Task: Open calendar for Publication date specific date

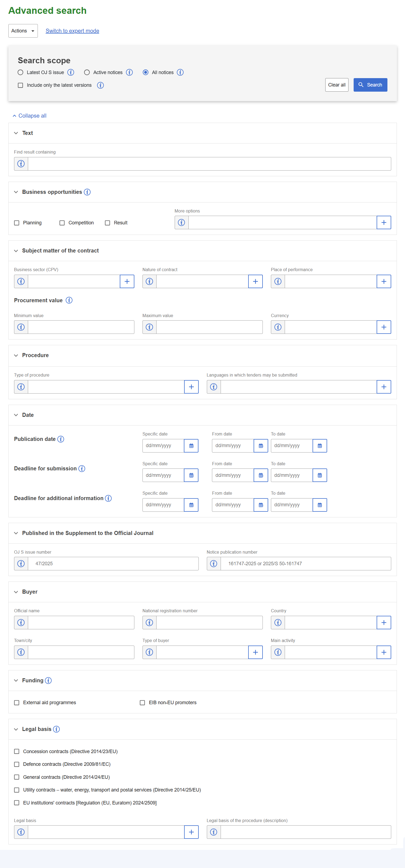Action: [191, 446]
